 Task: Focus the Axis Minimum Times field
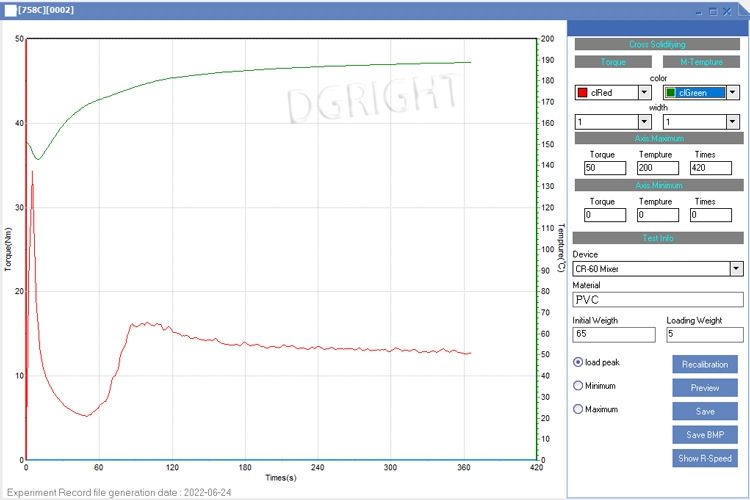coord(711,215)
